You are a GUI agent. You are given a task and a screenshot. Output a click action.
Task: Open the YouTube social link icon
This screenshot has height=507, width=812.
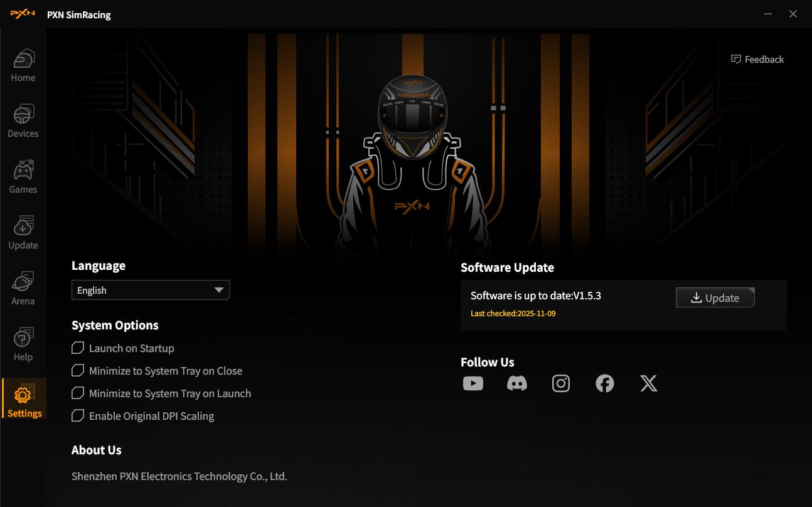pos(473,383)
